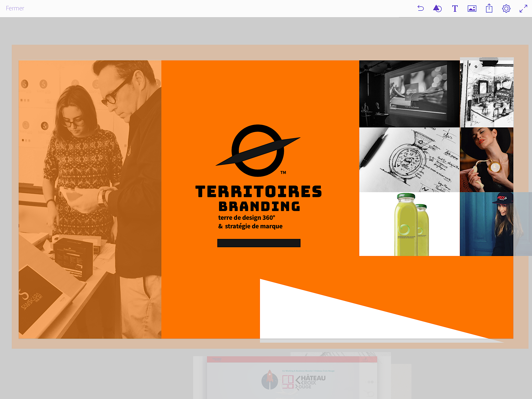The image size is (532, 399).
Task: Select the '& stratégie de marque' text
Action: [x=250, y=226]
